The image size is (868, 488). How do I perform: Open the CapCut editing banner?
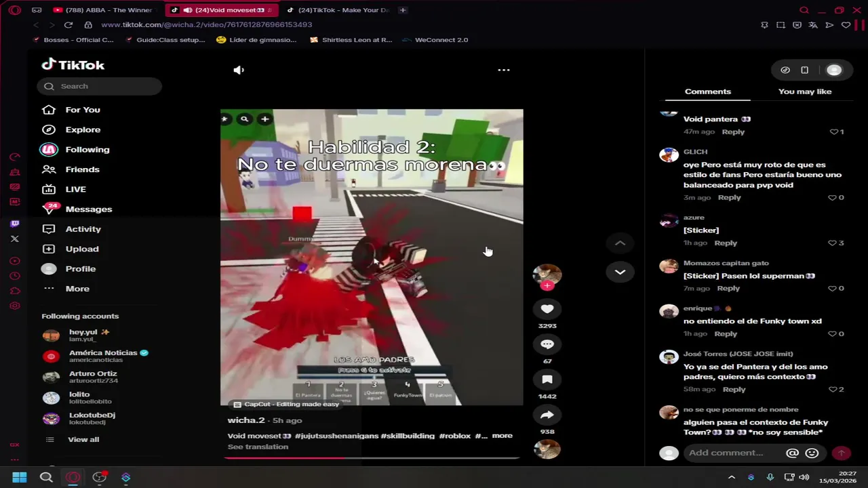pos(286,404)
